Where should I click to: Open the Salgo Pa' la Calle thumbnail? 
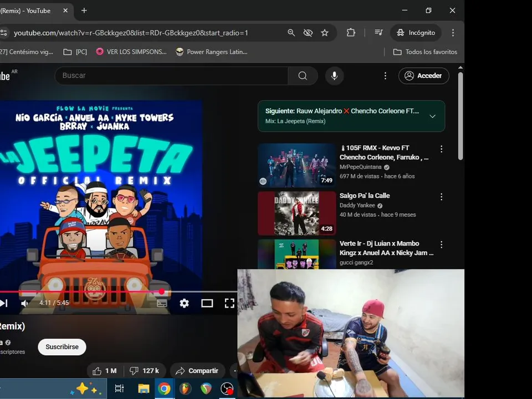(x=296, y=213)
